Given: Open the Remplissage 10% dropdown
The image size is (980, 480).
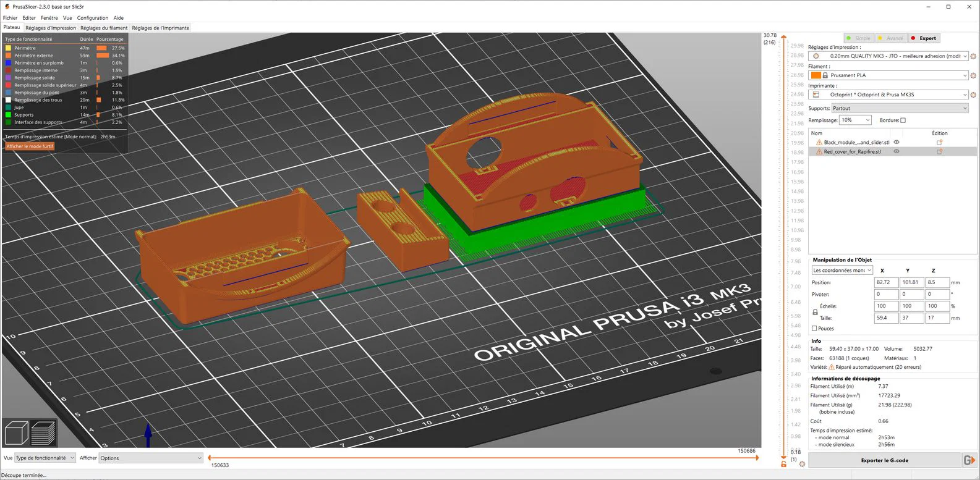Looking at the screenshot, I should point(855,120).
